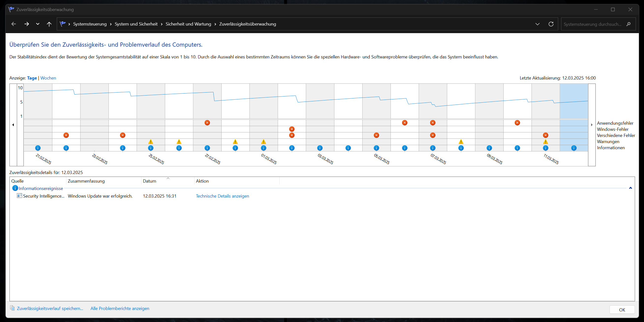Click the blue information icon on 21.02.2025
644x322 pixels.
click(38, 148)
